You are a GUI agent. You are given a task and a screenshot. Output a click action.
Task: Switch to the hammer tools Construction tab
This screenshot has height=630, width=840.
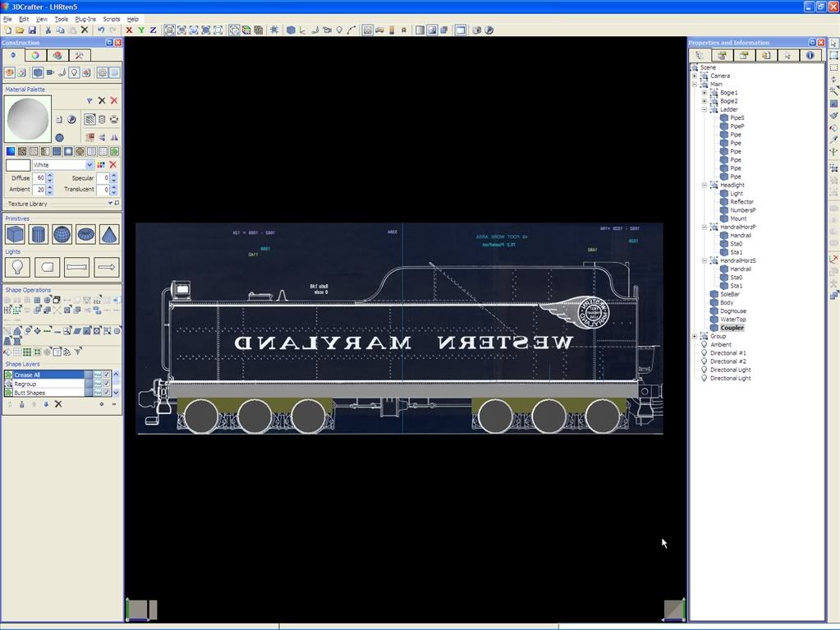pyautogui.click(x=79, y=55)
